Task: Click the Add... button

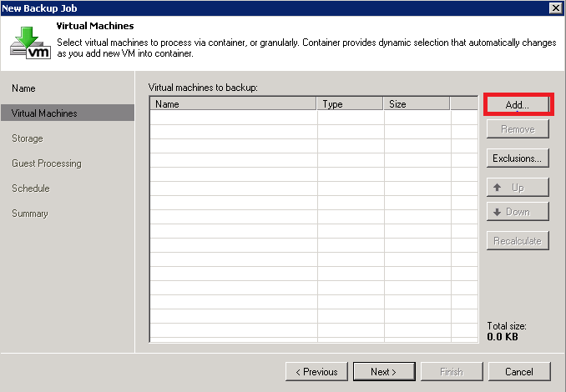Action: 518,104
